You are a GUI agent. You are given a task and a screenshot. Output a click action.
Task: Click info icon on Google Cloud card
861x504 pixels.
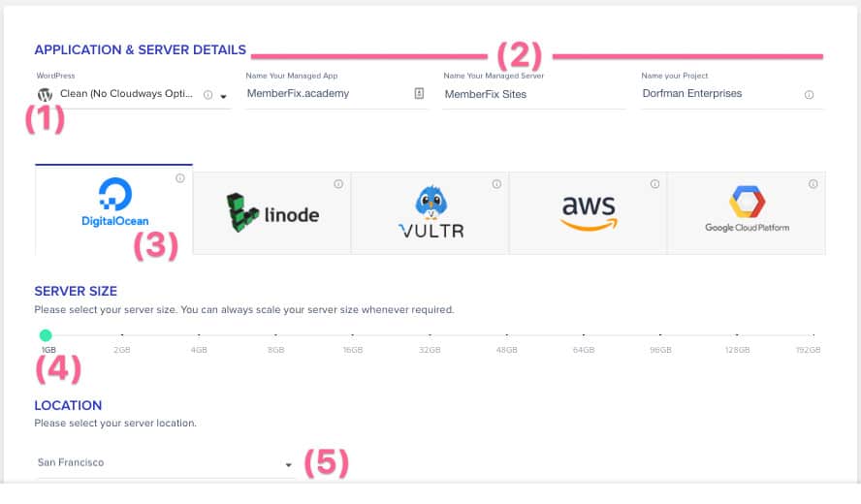[813, 184]
